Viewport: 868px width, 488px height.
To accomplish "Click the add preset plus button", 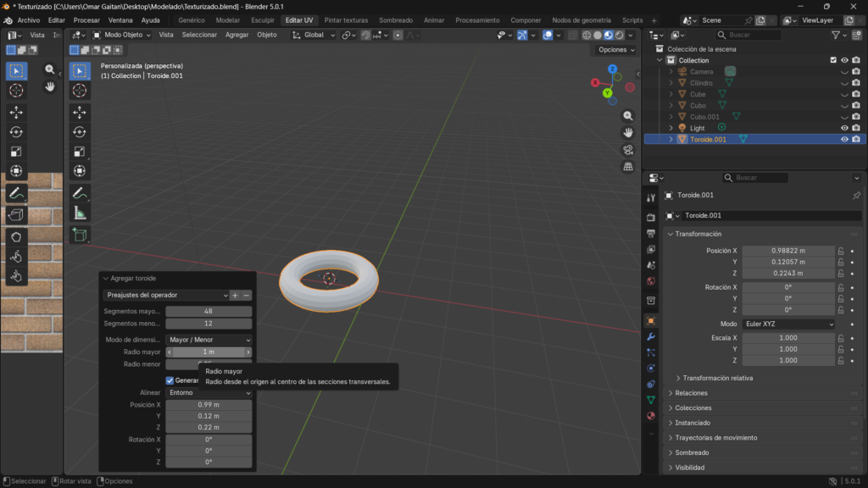I will click(235, 295).
